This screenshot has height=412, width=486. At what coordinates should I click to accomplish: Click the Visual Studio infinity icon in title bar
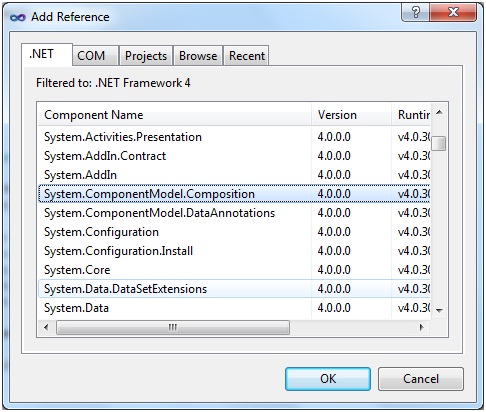coord(18,17)
